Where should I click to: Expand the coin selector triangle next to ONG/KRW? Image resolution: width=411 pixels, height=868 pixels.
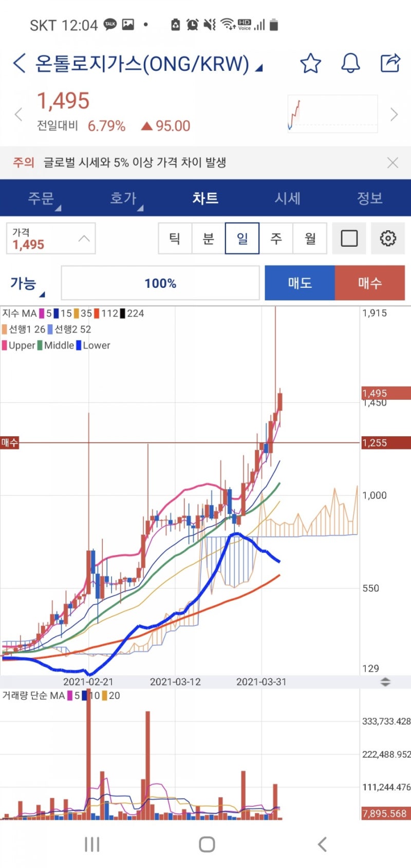click(x=259, y=68)
